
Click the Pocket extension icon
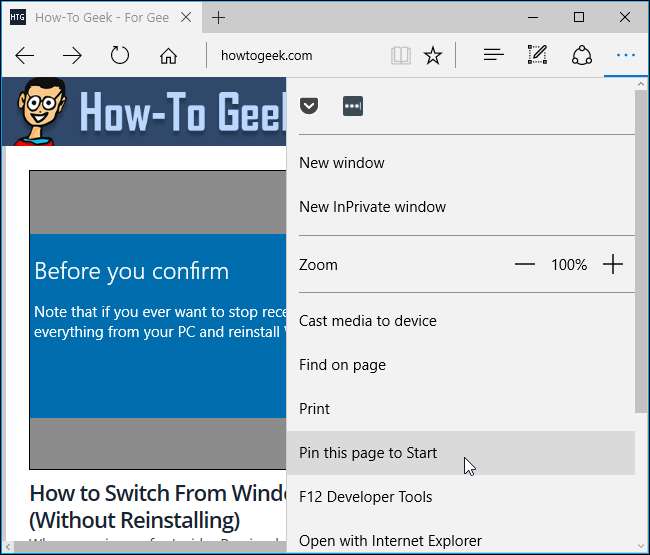pos(309,106)
